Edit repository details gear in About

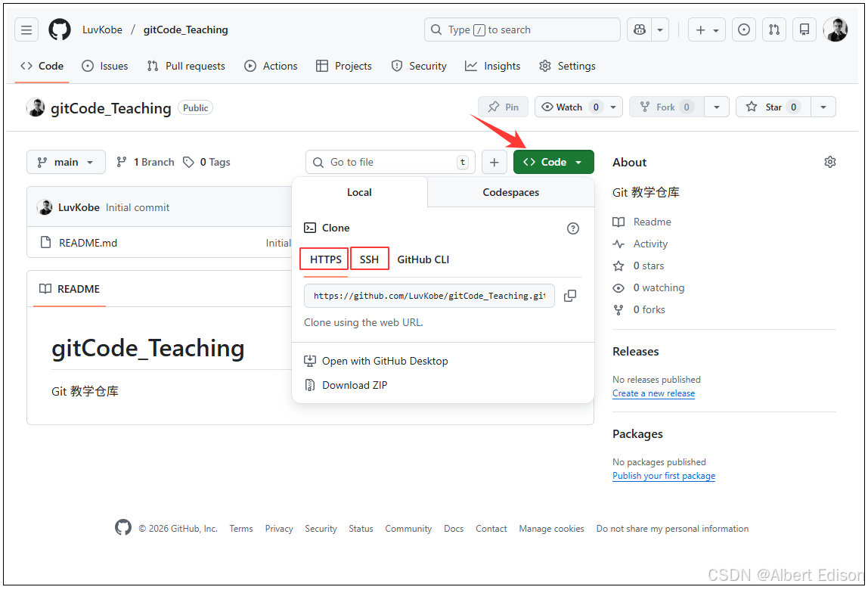point(829,162)
